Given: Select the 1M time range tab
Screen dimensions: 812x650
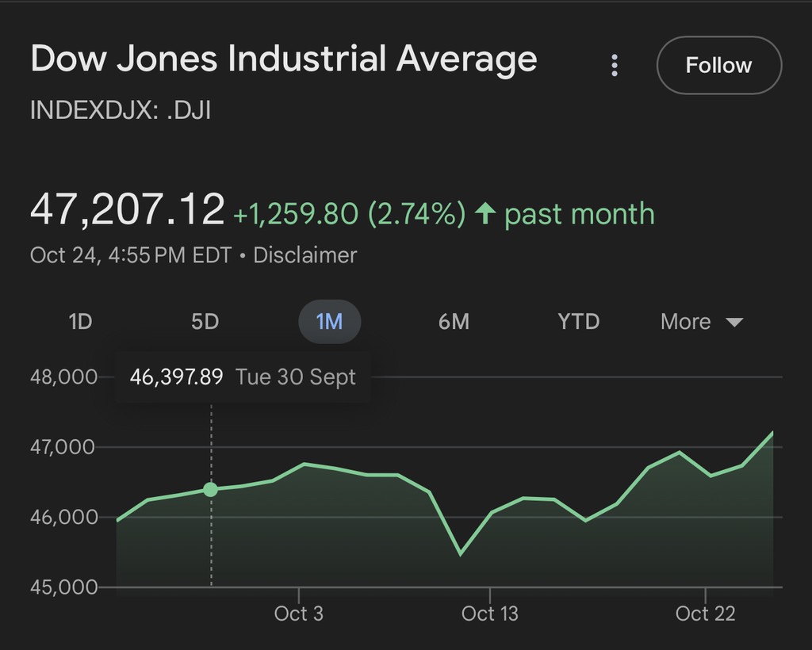Looking at the screenshot, I should [x=329, y=322].
